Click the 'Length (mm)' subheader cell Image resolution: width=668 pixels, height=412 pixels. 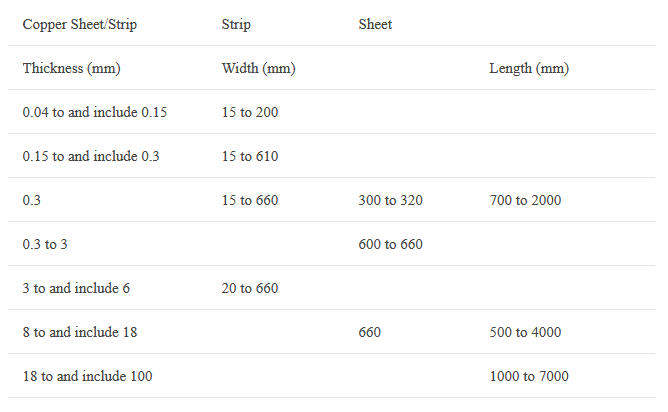click(529, 68)
